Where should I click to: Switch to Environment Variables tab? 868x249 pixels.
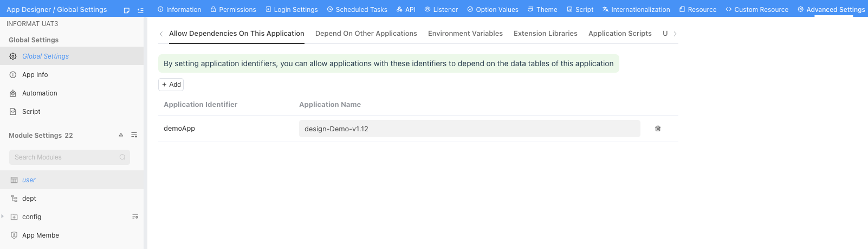465,34
